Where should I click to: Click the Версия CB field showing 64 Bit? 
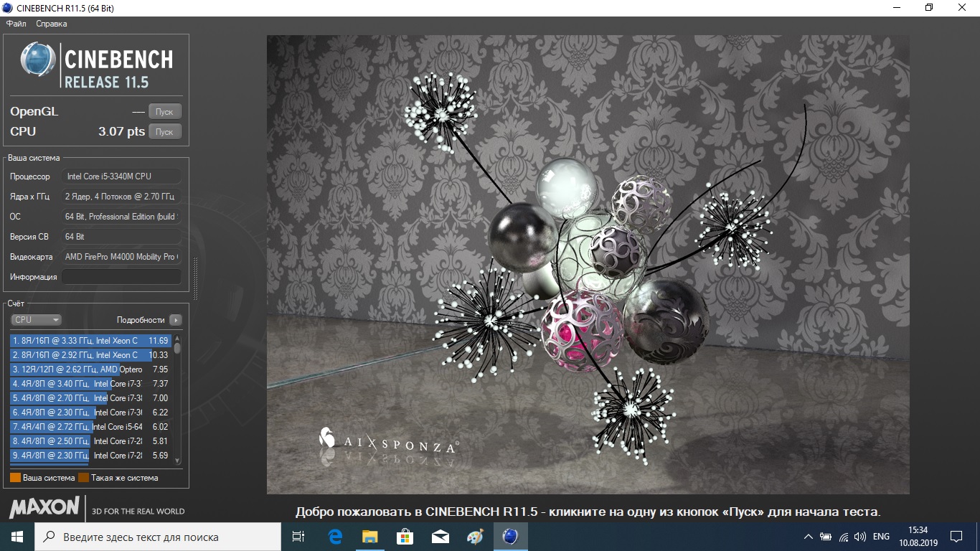click(121, 237)
